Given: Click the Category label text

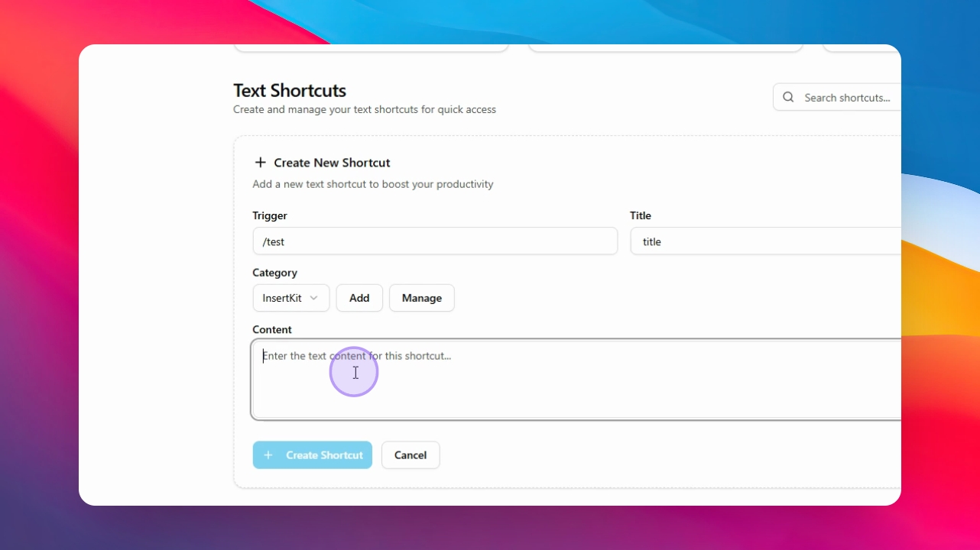Looking at the screenshot, I should point(275,273).
